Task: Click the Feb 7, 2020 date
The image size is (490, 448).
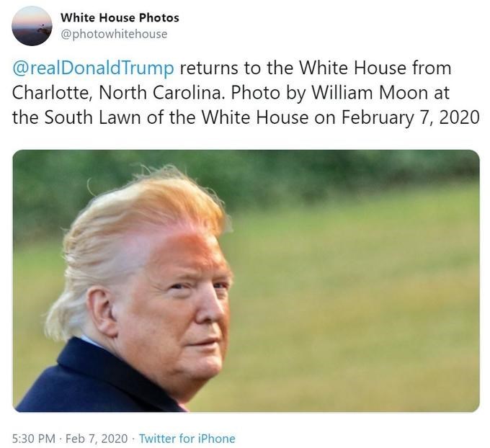Action: pos(97,439)
